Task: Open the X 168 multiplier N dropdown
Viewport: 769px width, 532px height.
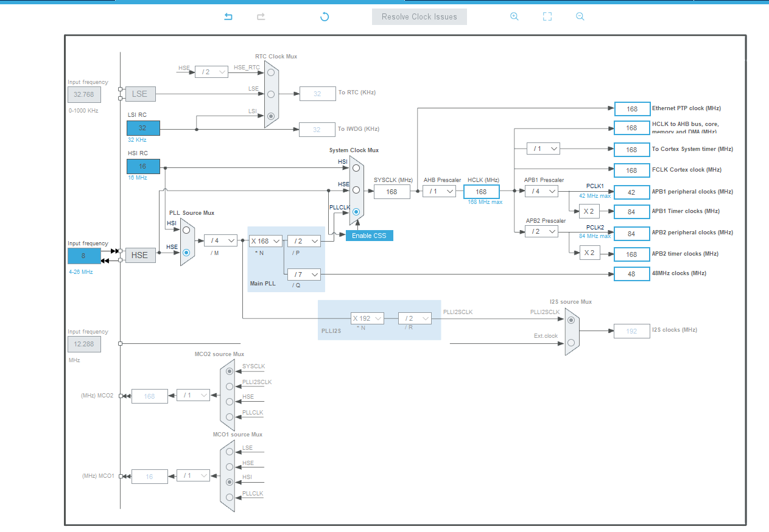Action: 265,241
